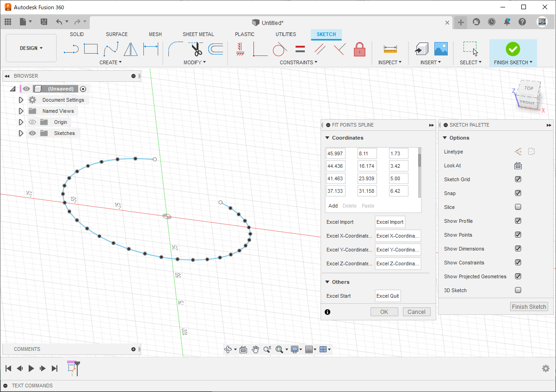Click the coordinates list scrollbar
This screenshot has height=392, width=556.
point(420,160)
